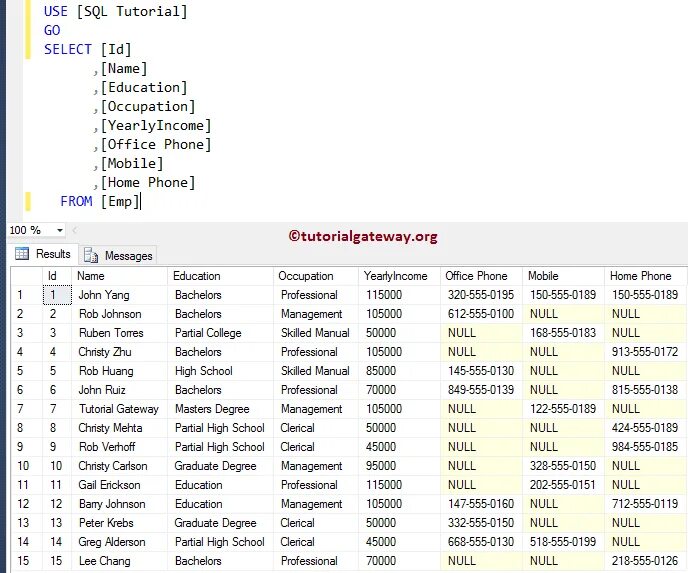Switch to the Messages tab
The width and height of the screenshot is (688, 573).
tap(118, 255)
